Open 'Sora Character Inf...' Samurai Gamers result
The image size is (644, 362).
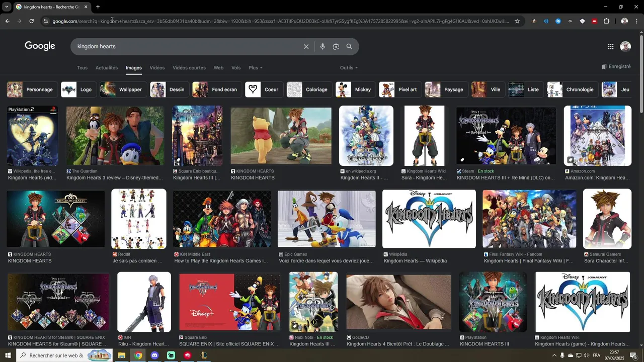[x=606, y=261]
